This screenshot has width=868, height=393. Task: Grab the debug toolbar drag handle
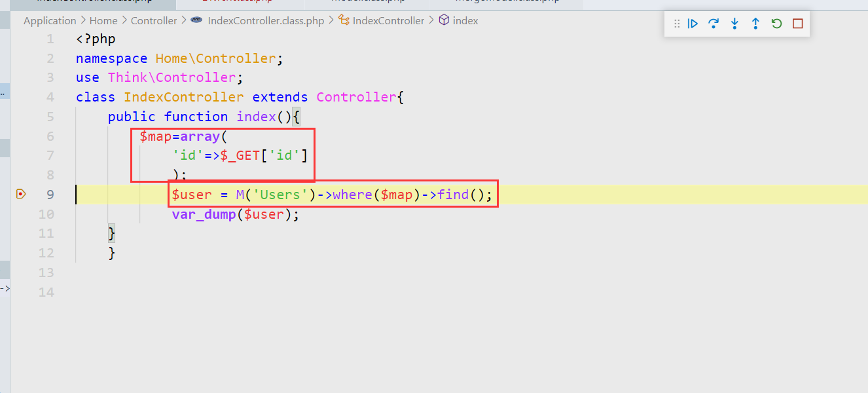click(x=677, y=24)
